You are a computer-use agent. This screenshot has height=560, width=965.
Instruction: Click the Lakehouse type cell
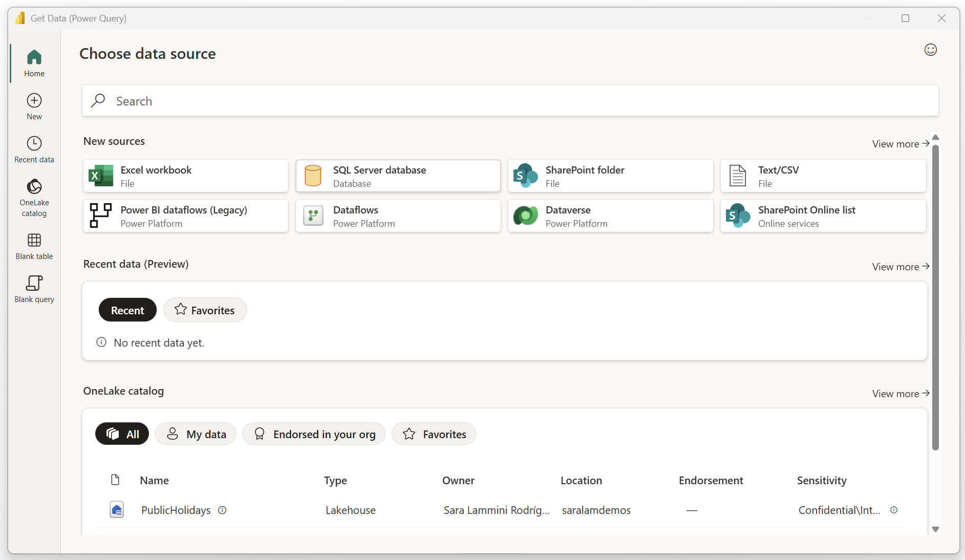[351, 510]
